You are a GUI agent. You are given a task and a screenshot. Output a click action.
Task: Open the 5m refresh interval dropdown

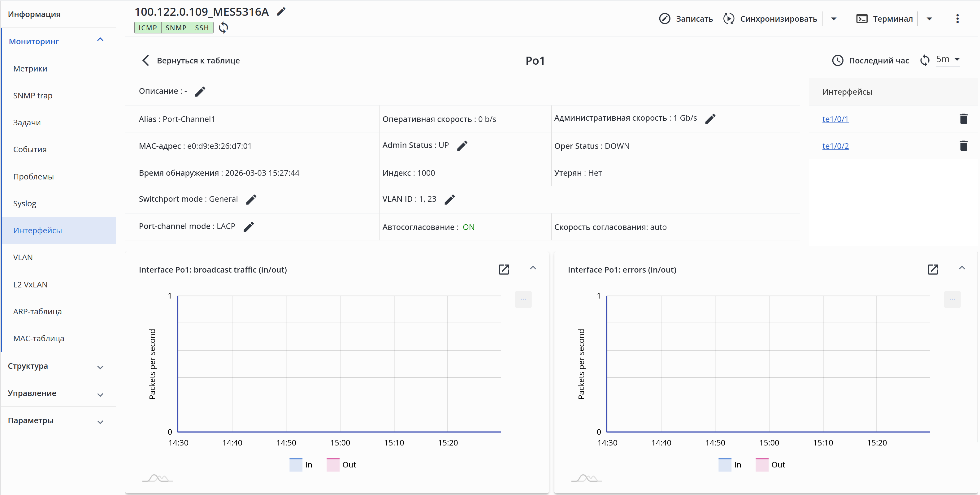[948, 59]
